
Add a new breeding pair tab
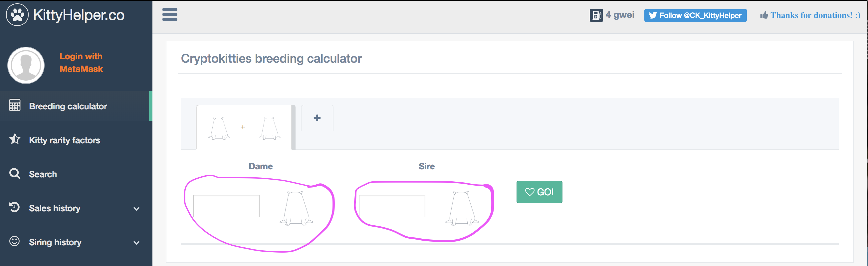click(317, 118)
